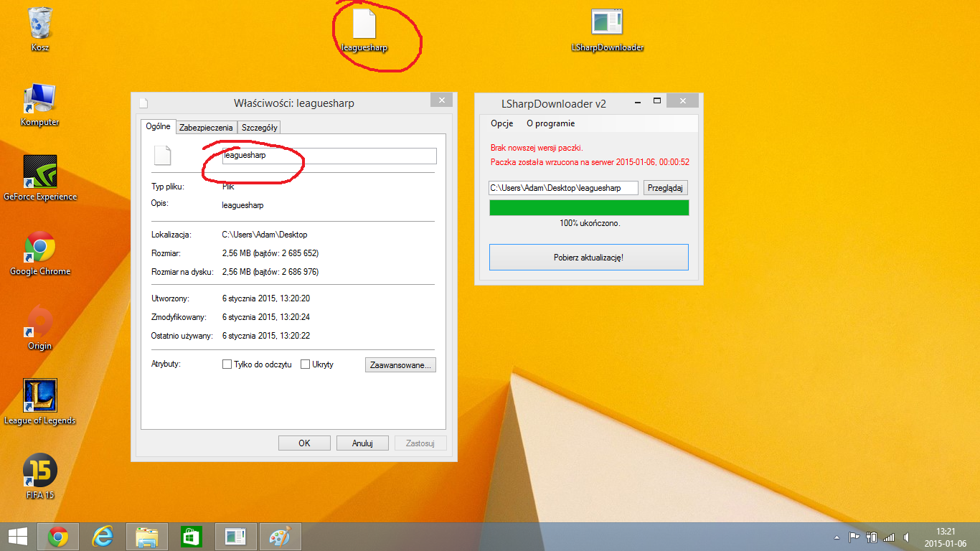Click the "Zmodyfikowany:" label
This screenshot has width=980, height=551.
179,316
